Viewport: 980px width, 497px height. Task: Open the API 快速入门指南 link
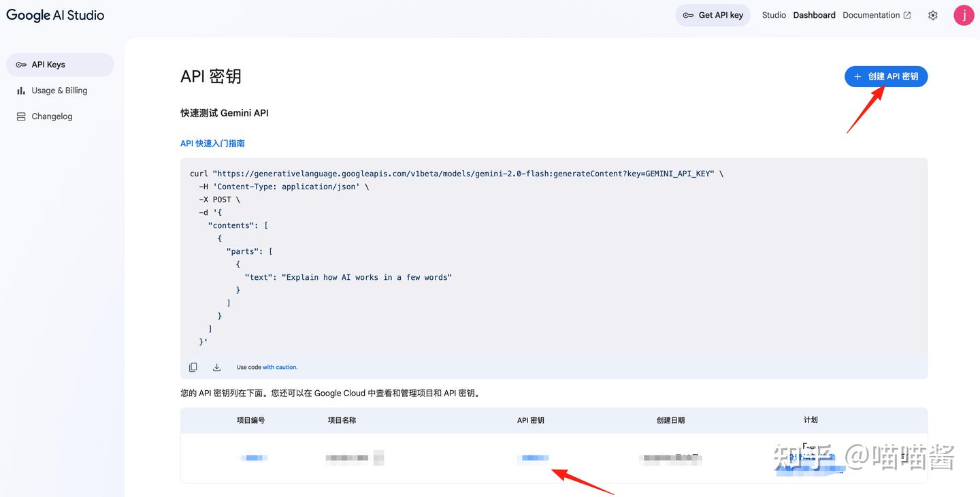(x=212, y=144)
